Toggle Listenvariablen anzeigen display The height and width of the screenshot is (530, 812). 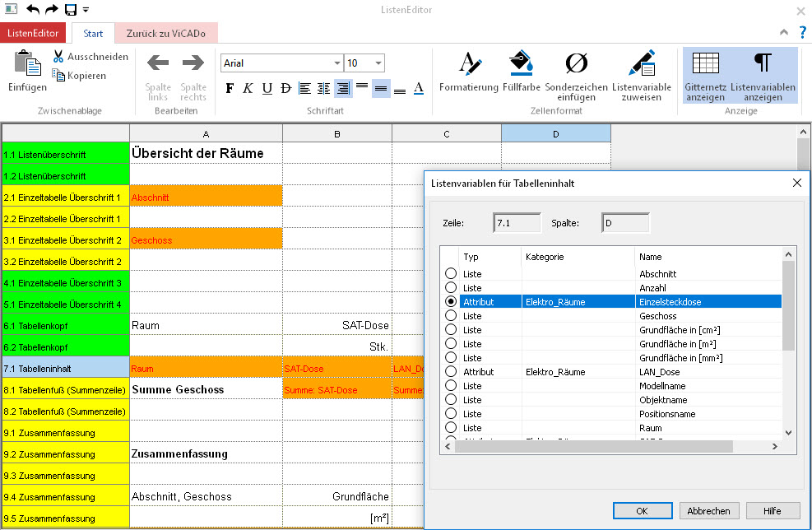pyautogui.click(x=763, y=76)
